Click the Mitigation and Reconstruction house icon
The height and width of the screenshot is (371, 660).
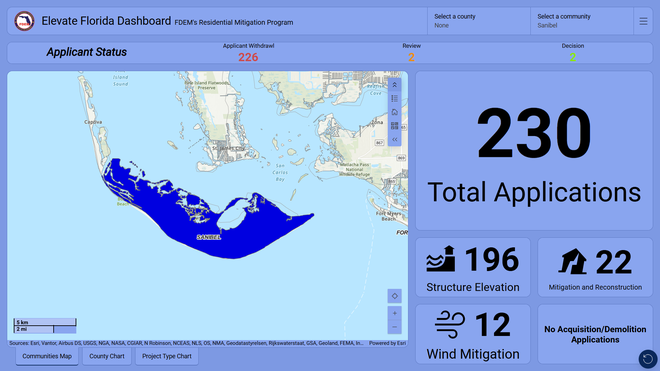coord(572,261)
